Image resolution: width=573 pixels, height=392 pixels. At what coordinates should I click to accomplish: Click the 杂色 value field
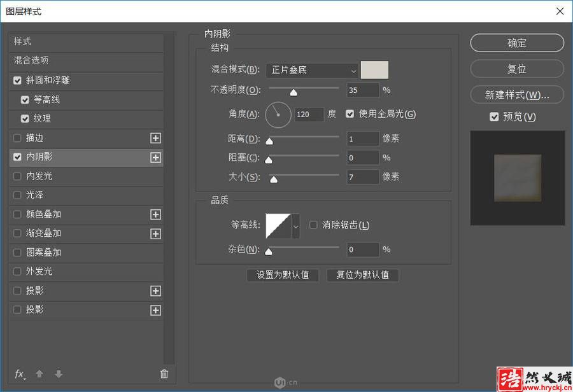point(362,249)
